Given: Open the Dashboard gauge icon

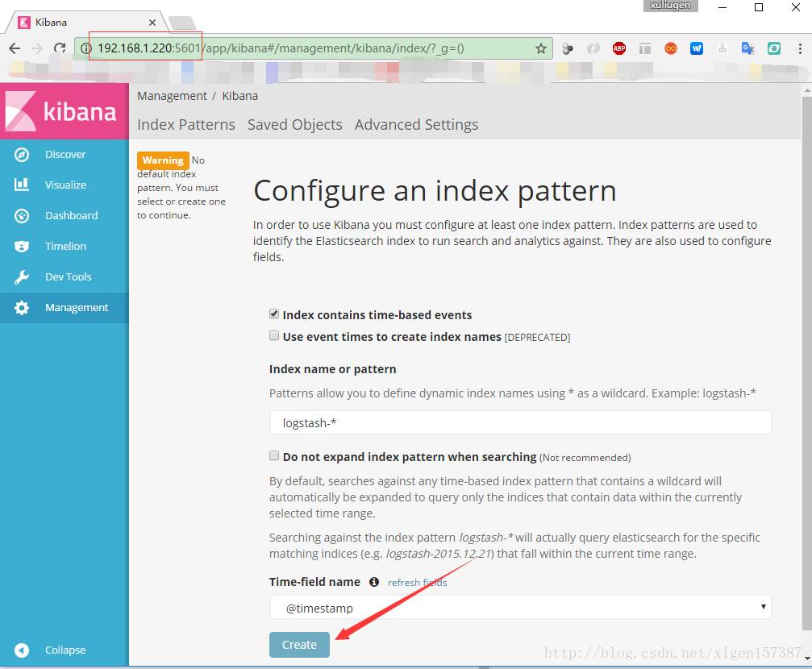Looking at the screenshot, I should point(22,215).
